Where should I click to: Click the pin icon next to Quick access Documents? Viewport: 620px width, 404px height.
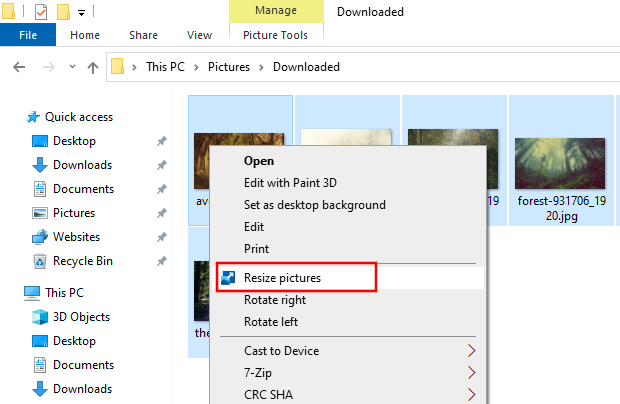(161, 189)
